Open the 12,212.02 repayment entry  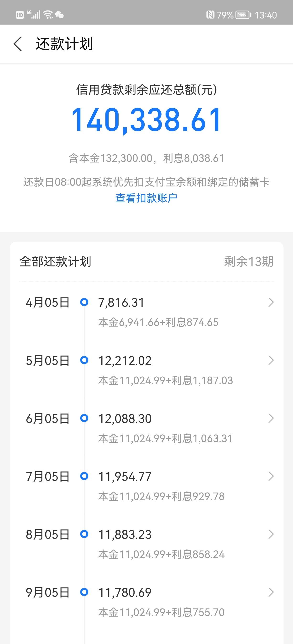coord(150,370)
